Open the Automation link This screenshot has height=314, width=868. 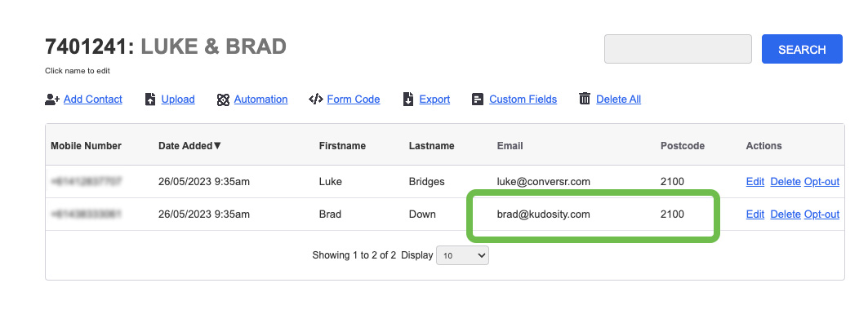coord(260,100)
